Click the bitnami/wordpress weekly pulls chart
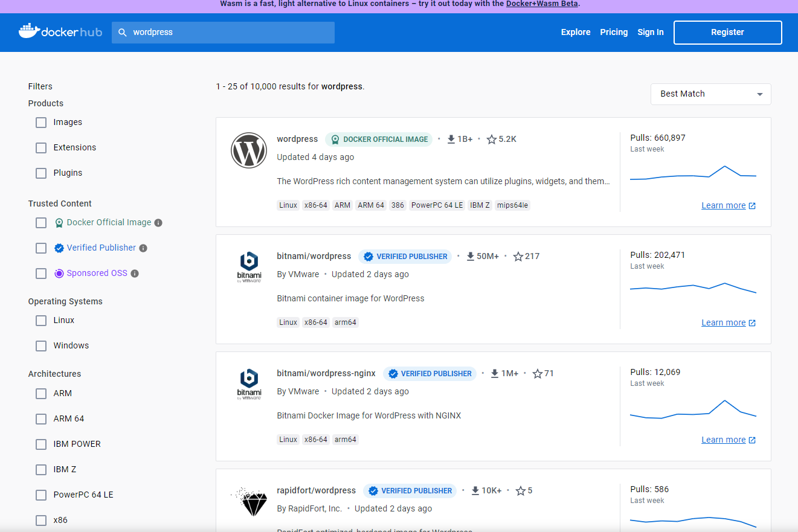The width and height of the screenshot is (798, 532). coord(693,288)
